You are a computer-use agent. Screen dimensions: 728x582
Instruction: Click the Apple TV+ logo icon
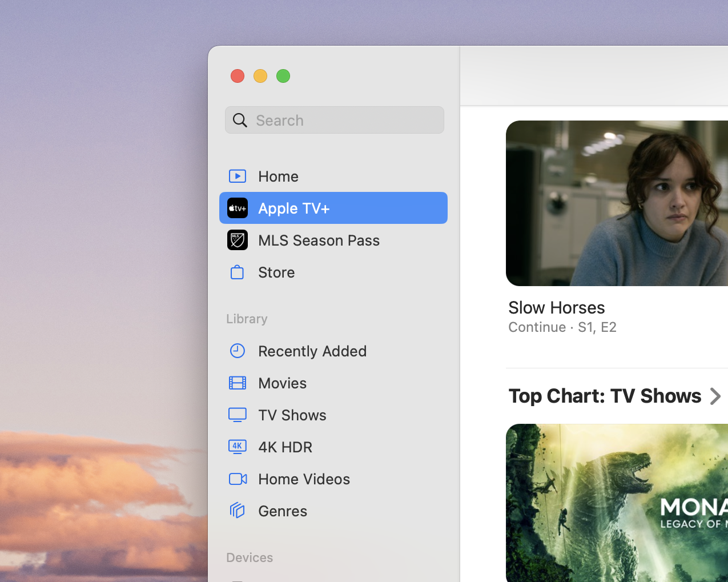click(238, 208)
